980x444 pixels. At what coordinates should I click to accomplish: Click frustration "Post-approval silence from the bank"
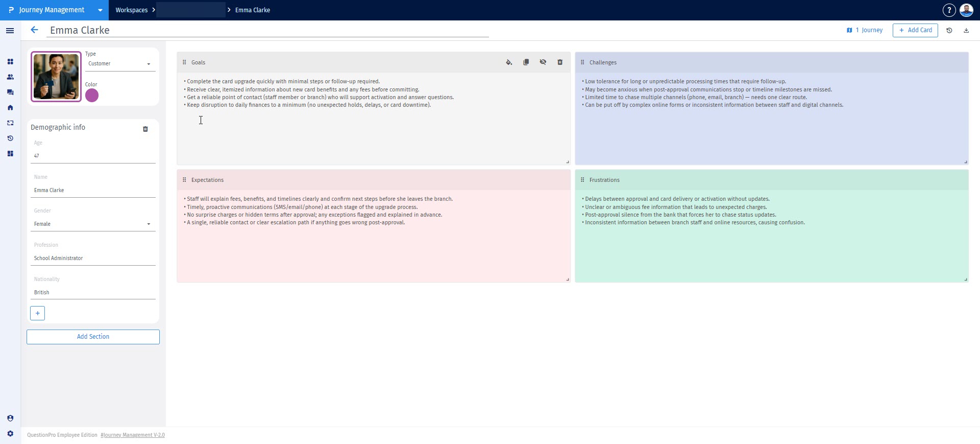[679, 215]
